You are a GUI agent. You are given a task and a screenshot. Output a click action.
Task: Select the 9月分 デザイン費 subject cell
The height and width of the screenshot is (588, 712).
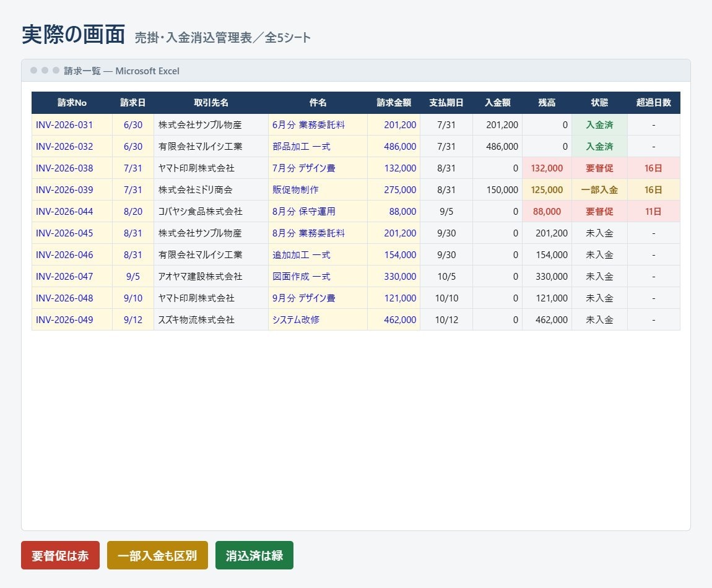[x=318, y=298]
